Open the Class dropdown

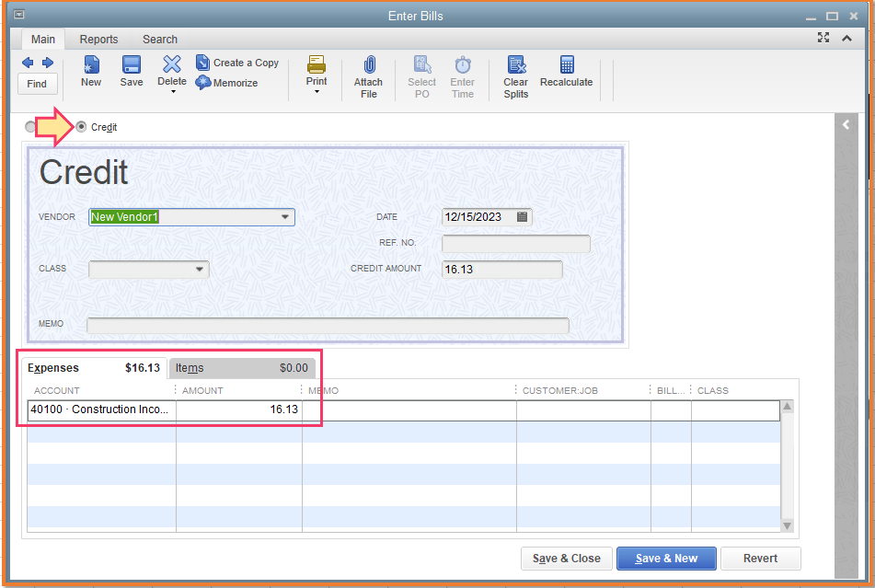click(x=200, y=270)
